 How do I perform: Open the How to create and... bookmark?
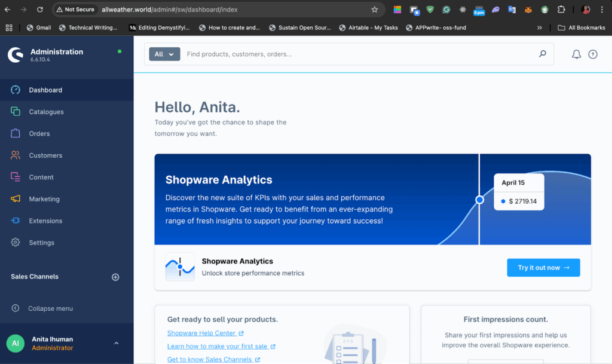tap(229, 27)
